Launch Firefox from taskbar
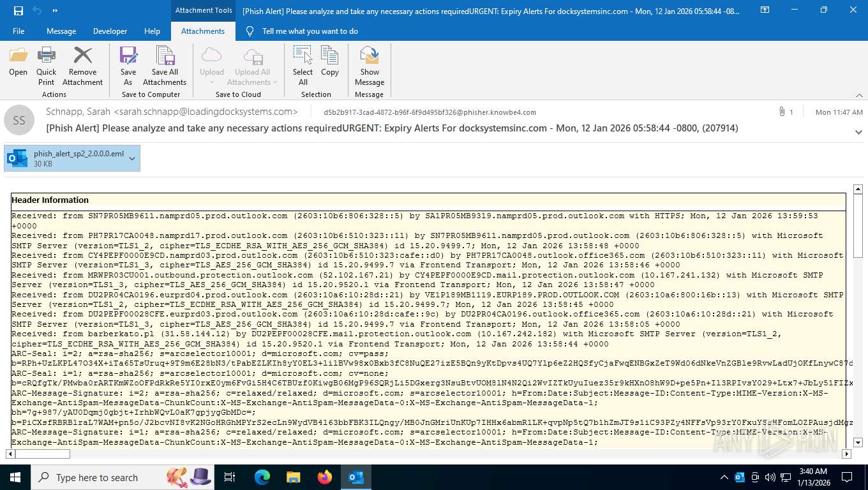868x490 pixels. point(324,477)
